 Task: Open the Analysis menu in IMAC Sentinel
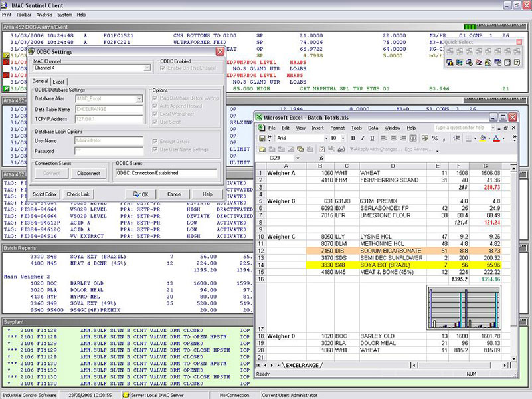[x=44, y=14]
